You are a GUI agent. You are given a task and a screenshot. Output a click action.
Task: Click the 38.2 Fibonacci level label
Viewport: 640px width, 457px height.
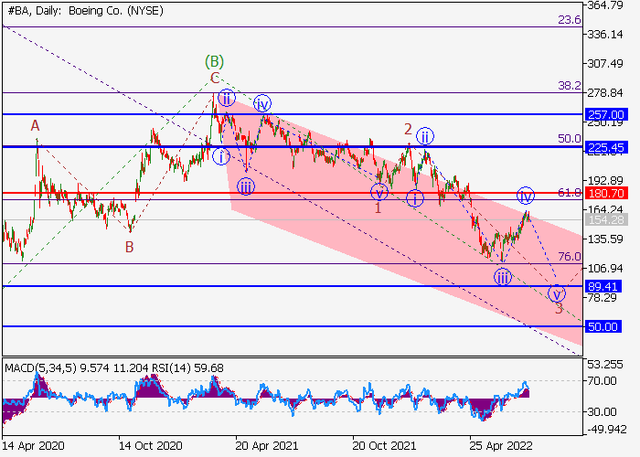coord(569,85)
